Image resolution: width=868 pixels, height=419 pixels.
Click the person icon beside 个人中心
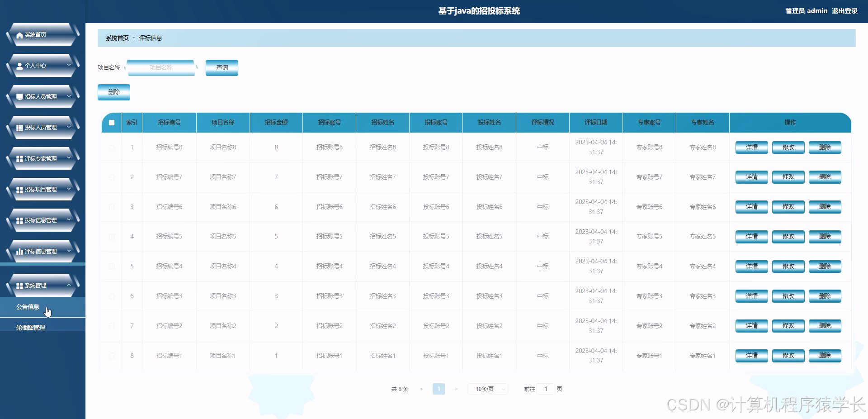19,66
